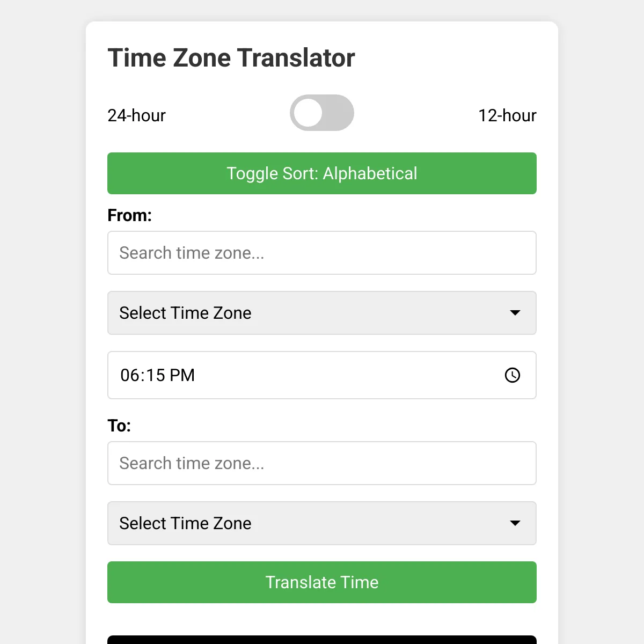Click the 12-hour label
This screenshot has width=644, height=644.
coord(507,115)
